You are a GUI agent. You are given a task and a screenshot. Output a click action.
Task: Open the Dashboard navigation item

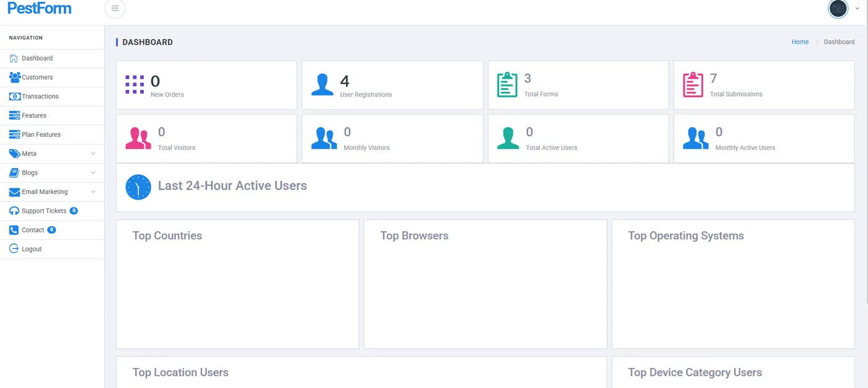pyautogui.click(x=52, y=58)
